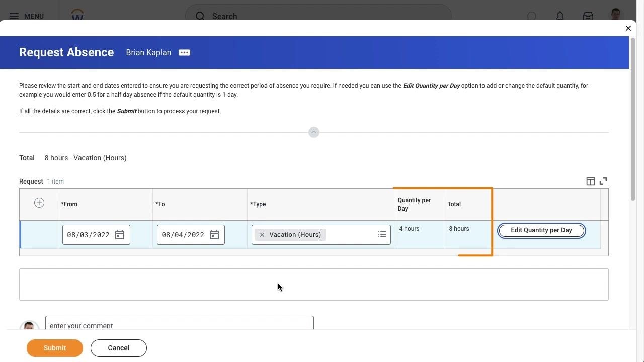Add a new request row

[39, 203]
